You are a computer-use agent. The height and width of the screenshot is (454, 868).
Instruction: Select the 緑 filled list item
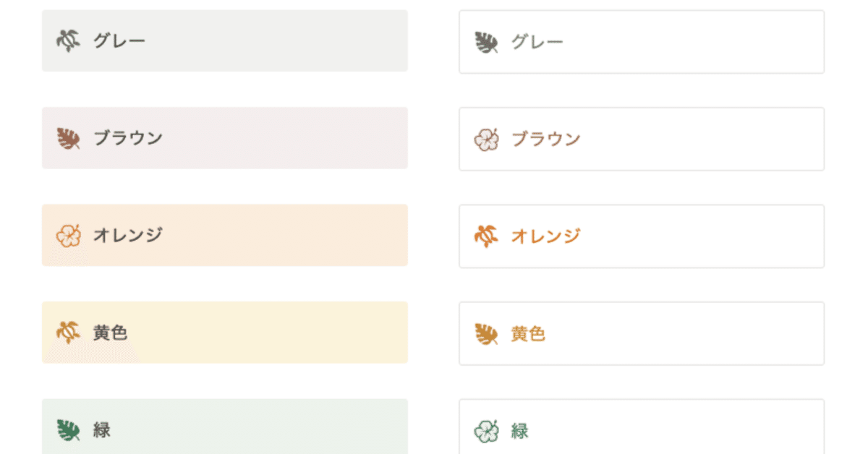(x=224, y=429)
